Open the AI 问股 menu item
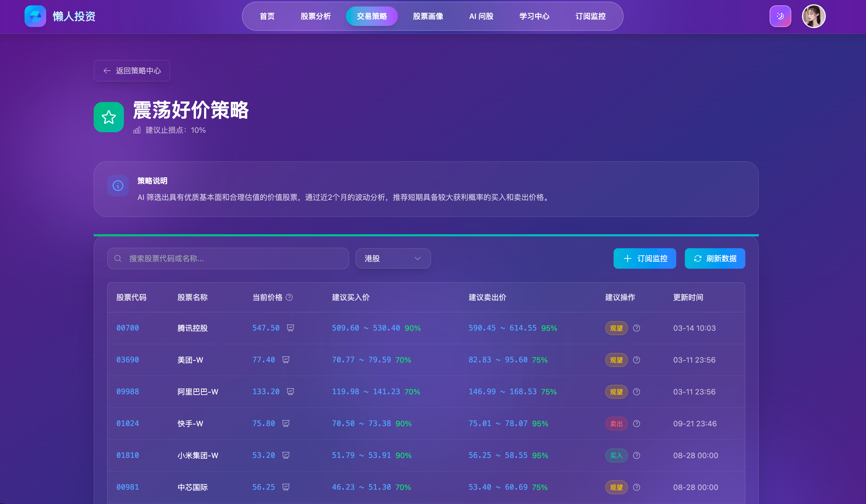 tap(481, 16)
